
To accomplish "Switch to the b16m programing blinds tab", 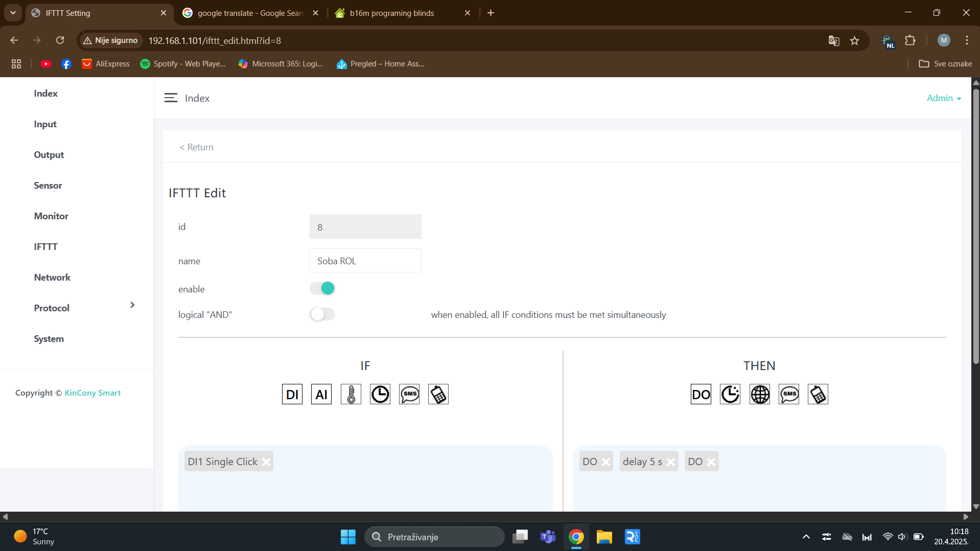I will (x=391, y=13).
